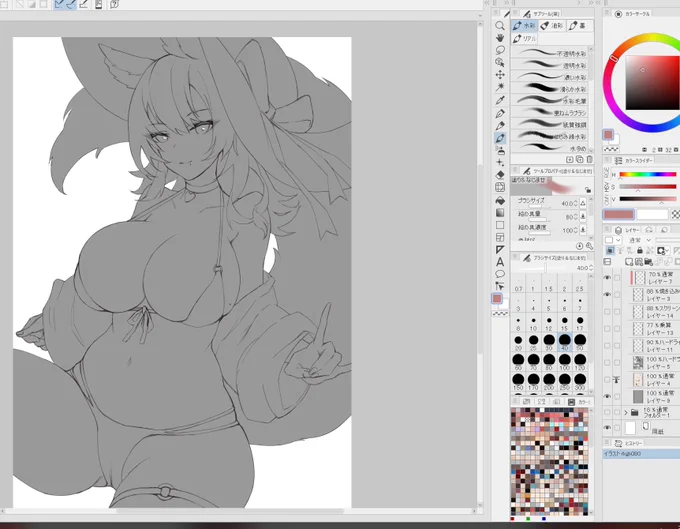Toggle visibility eye of レイヤー 7

click(x=607, y=278)
